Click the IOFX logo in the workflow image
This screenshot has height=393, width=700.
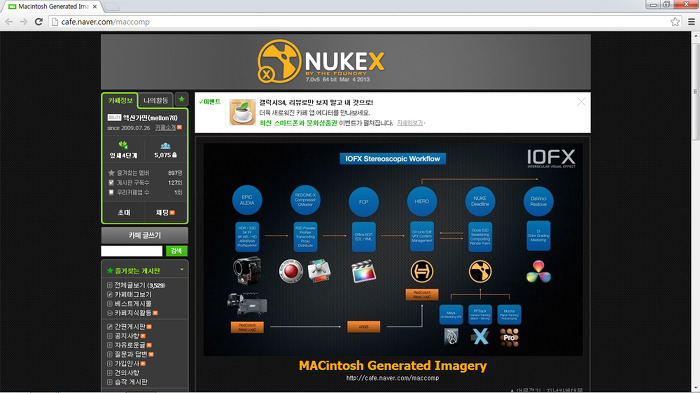coord(551,159)
